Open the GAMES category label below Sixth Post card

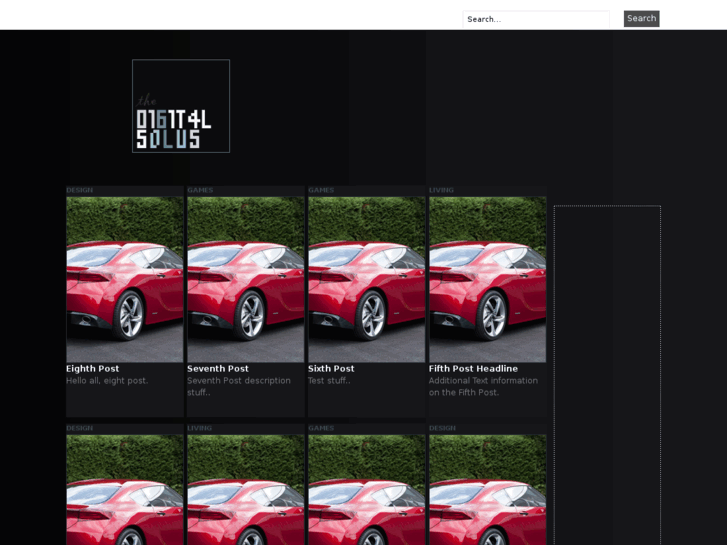pyautogui.click(x=321, y=428)
